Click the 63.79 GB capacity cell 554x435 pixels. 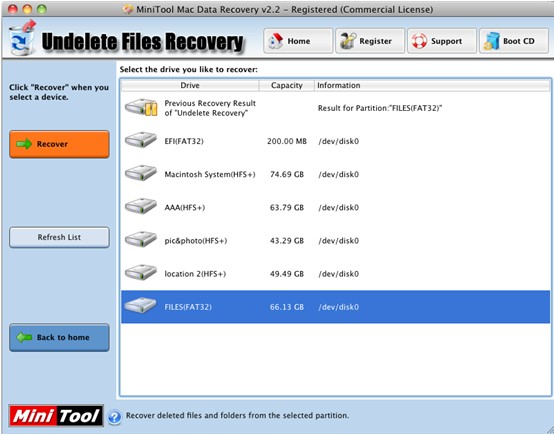coord(287,207)
